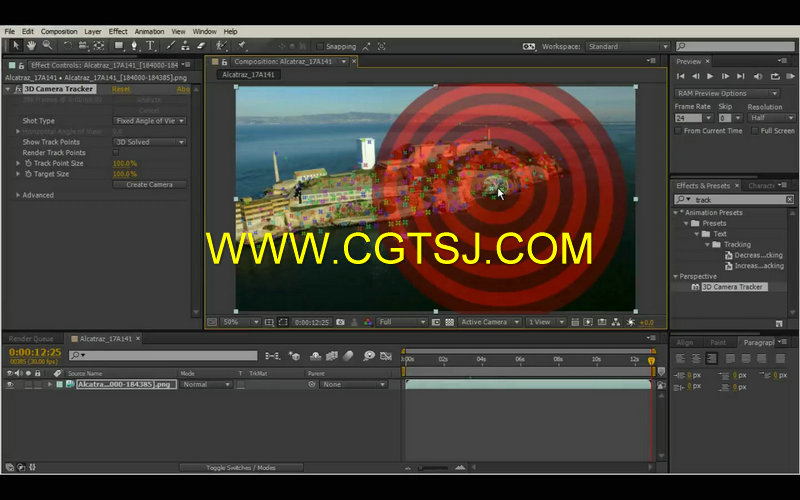The width and height of the screenshot is (800, 500).
Task: Click the timeline current time 0:00:12:25
Action: tap(35, 353)
